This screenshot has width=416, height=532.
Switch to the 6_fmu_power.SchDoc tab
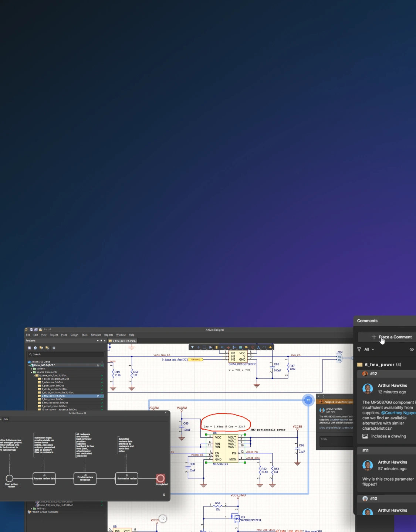click(x=123, y=341)
